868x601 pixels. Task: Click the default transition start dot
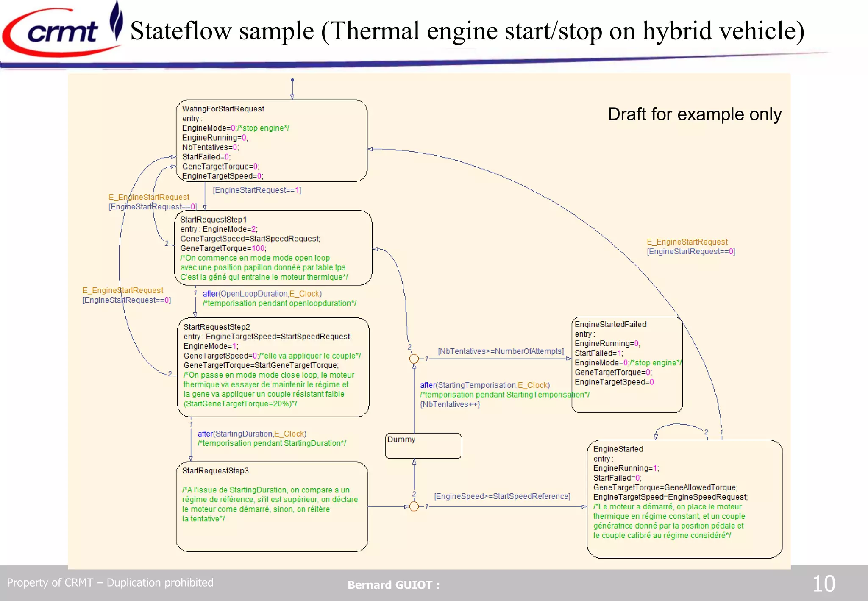pos(292,80)
